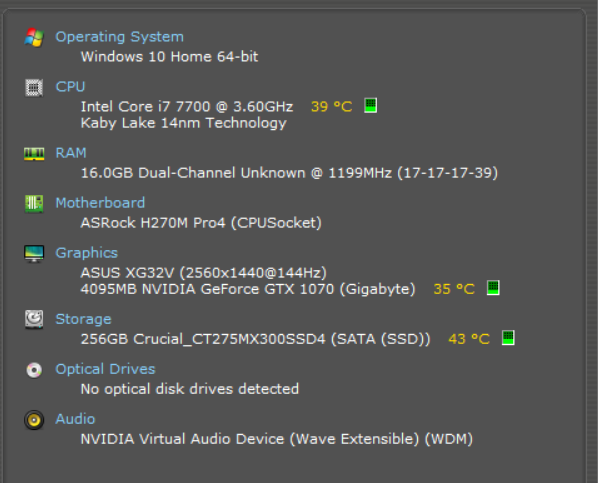This screenshot has width=598, height=483.
Task: Open the Storage section heading
Action: [84, 319]
